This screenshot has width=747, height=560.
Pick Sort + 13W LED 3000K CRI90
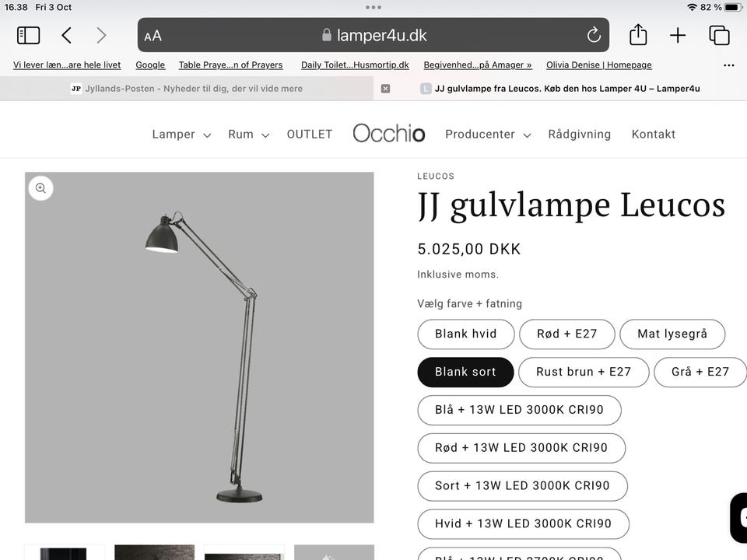(x=522, y=485)
